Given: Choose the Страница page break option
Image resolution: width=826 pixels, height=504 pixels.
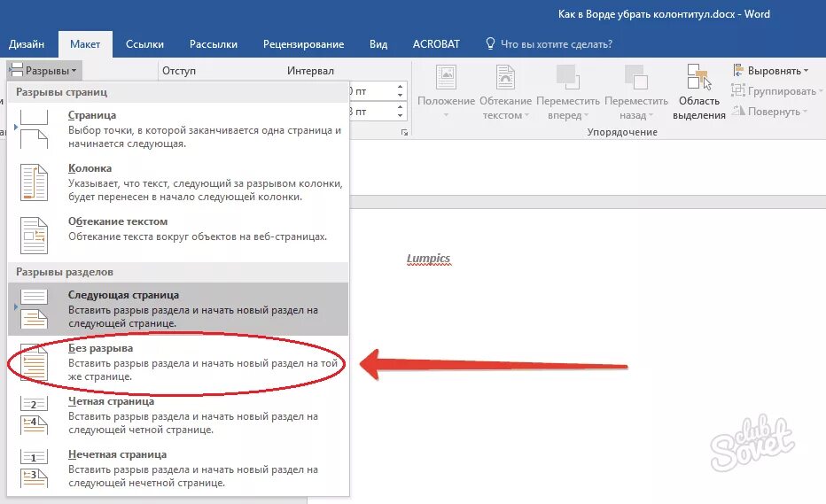Looking at the screenshot, I should 178,129.
